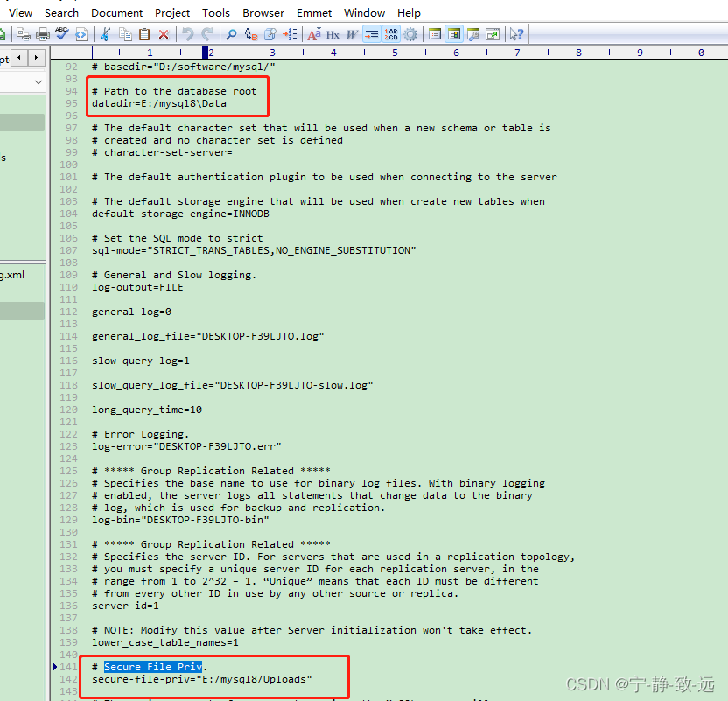This screenshot has width=728, height=701.
Task: Open the View menu
Action: pos(20,13)
